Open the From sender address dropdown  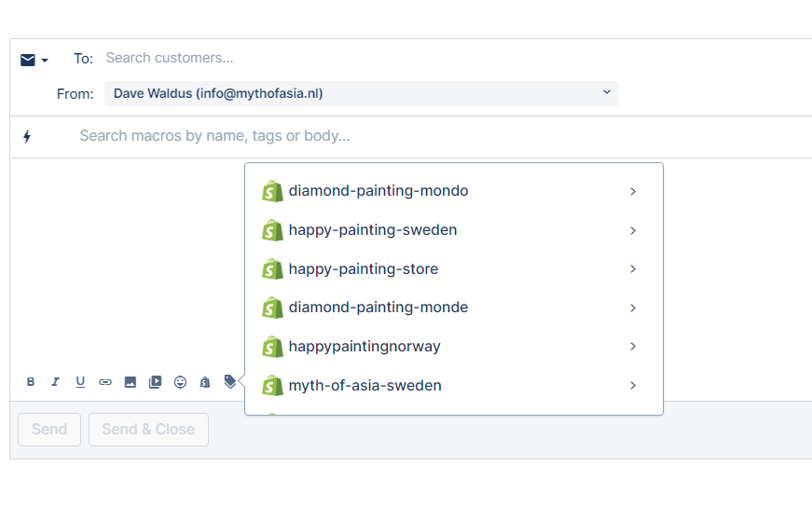coord(362,93)
